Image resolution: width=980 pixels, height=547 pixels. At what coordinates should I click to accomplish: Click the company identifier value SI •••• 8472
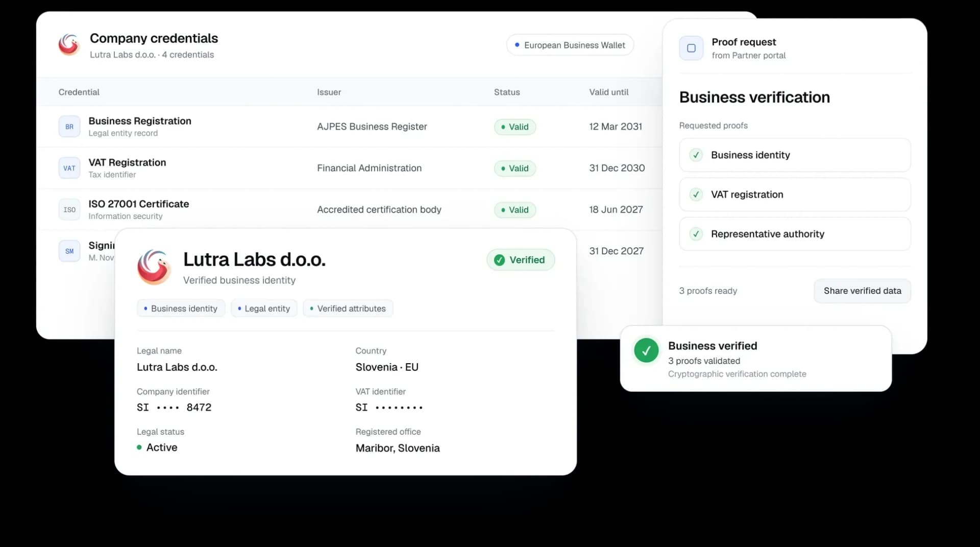pyautogui.click(x=174, y=407)
